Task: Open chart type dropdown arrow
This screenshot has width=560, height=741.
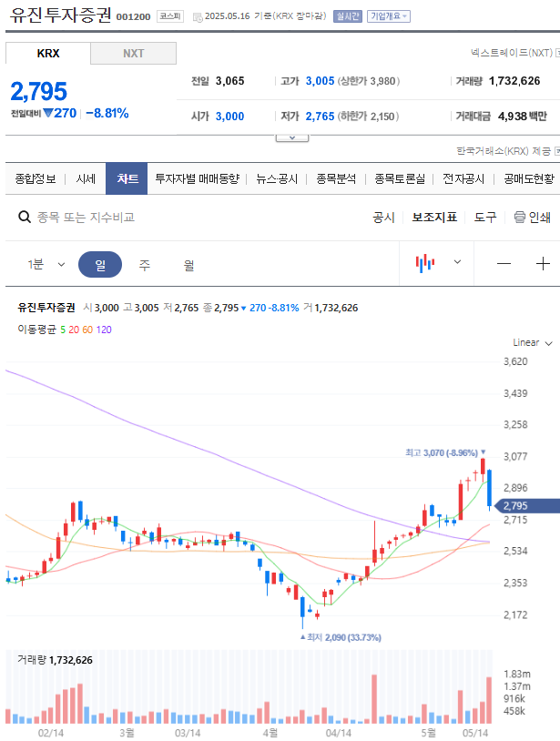Action: (457, 262)
